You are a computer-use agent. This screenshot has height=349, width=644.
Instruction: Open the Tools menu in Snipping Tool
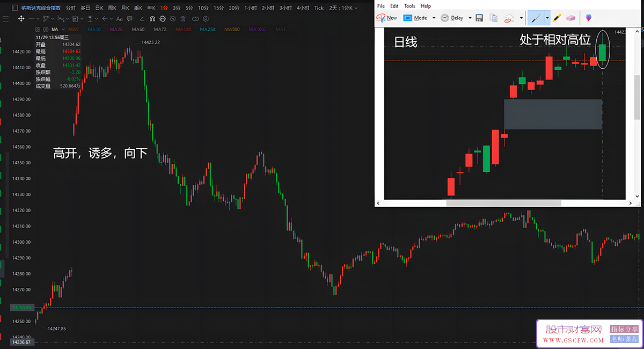pyautogui.click(x=409, y=6)
